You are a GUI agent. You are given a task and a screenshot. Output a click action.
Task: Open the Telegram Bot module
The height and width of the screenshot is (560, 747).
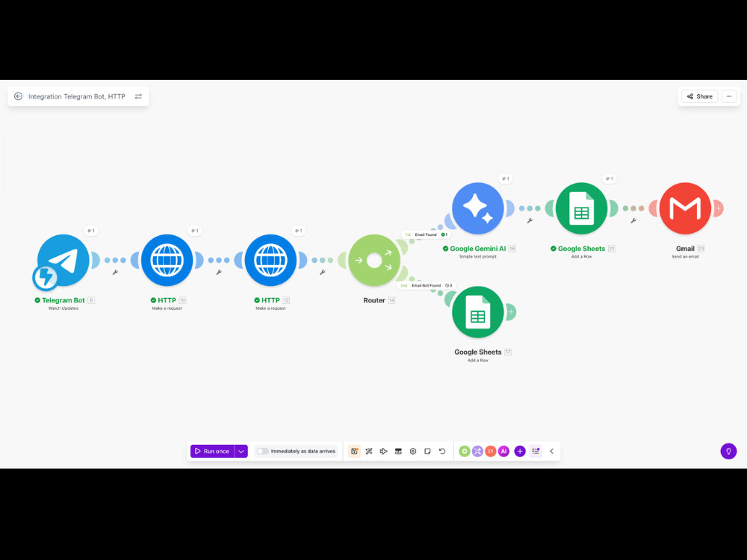tap(63, 260)
